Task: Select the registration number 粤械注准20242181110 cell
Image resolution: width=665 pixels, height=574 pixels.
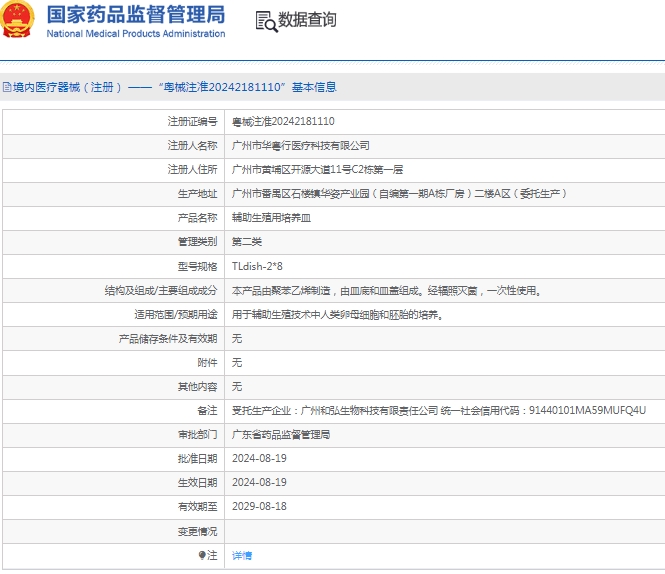Action: tap(283, 122)
